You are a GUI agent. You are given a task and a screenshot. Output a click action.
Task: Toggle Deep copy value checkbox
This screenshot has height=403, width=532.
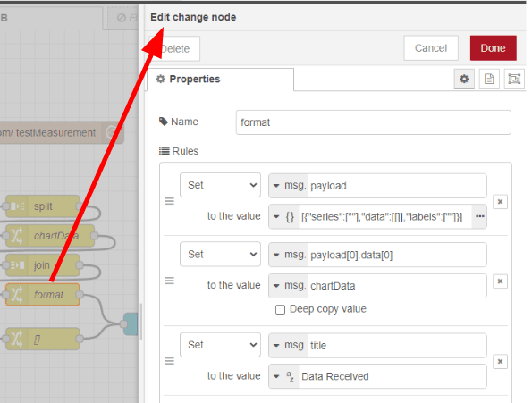(x=280, y=309)
